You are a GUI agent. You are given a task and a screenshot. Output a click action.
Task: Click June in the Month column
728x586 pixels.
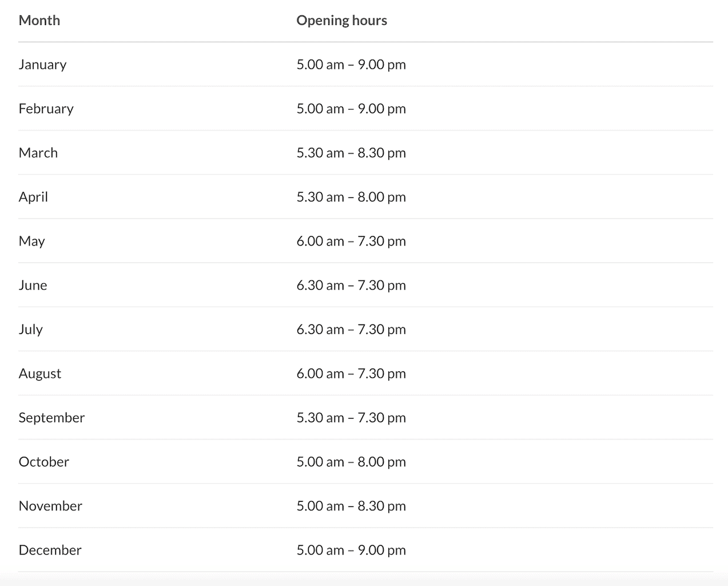33,285
